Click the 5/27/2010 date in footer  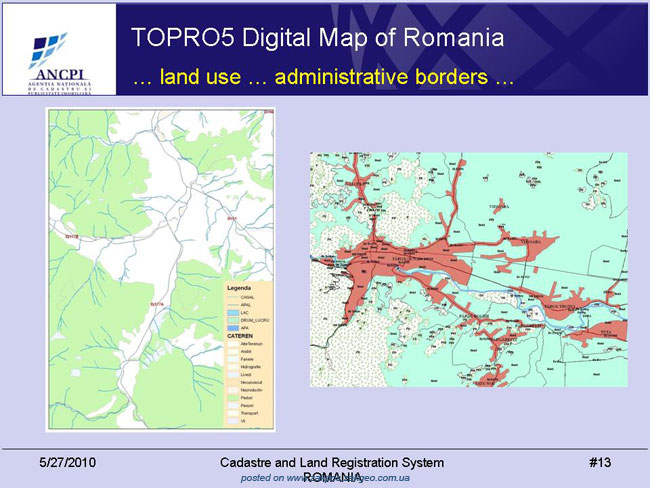68,462
